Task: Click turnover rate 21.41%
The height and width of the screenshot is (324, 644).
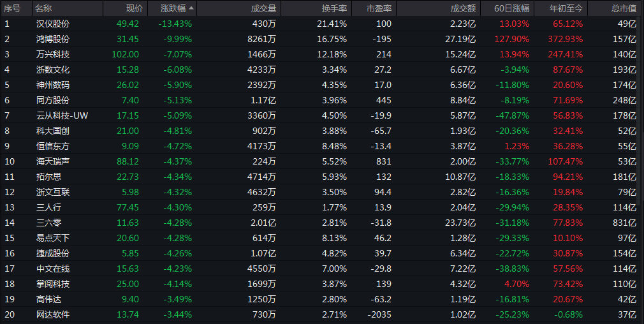Action: coord(332,24)
